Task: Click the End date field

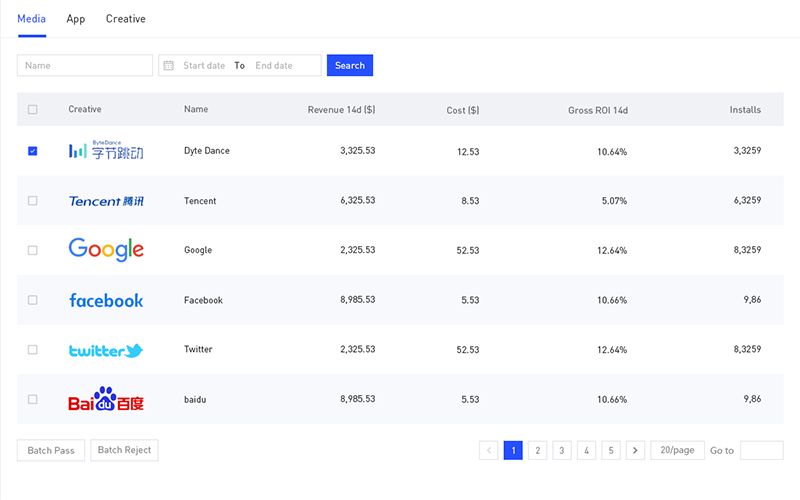Action: point(274,65)
